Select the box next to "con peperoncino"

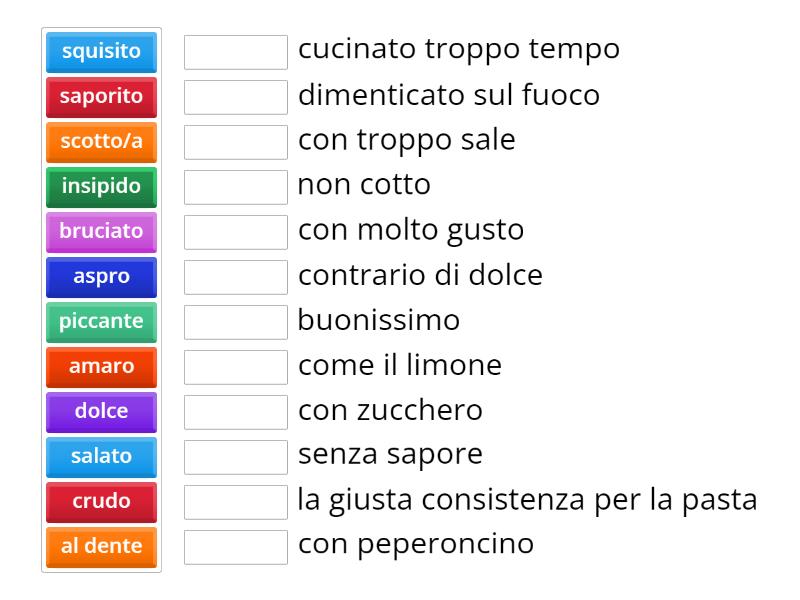point(234,546)
